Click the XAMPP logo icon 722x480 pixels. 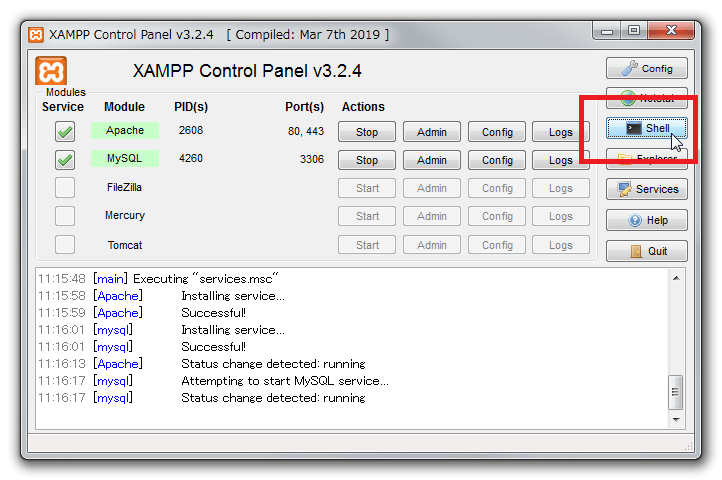tap(51, 71)
